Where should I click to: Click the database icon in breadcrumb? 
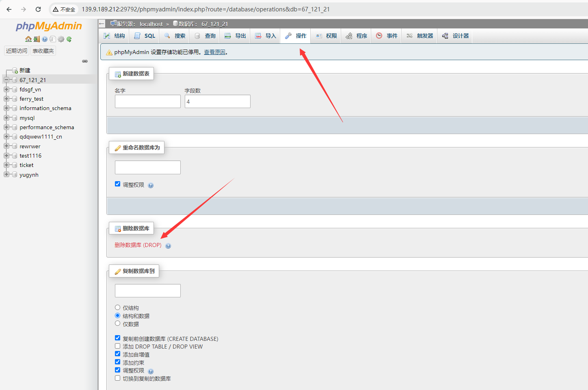(x=175, y=24)
